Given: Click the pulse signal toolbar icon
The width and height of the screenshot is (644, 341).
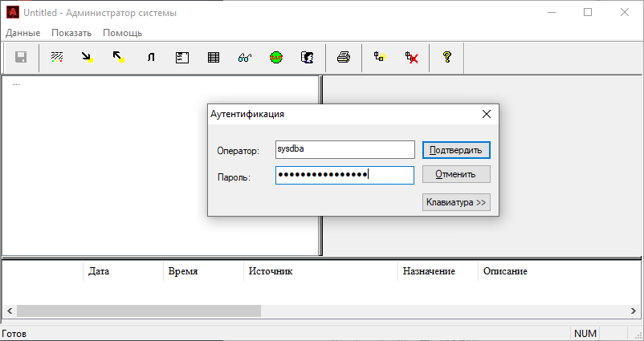Looking at the screenshot, I should click(x=150, y=58).
